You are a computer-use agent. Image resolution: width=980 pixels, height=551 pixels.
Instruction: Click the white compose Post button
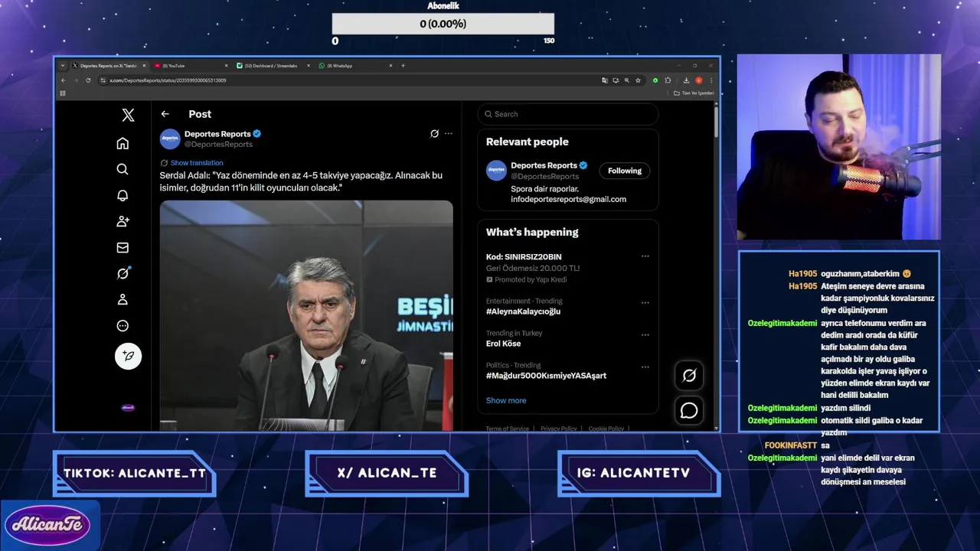(128, 356)
